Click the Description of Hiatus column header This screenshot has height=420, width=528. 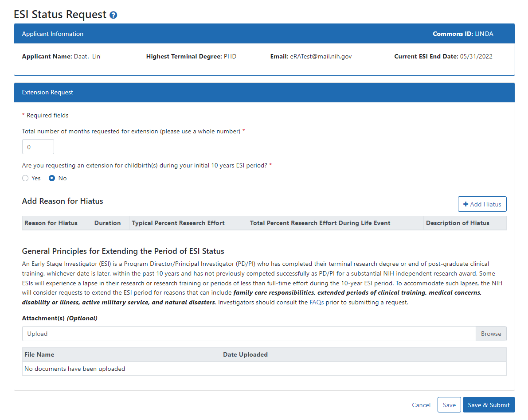click(x=465, y=223)
